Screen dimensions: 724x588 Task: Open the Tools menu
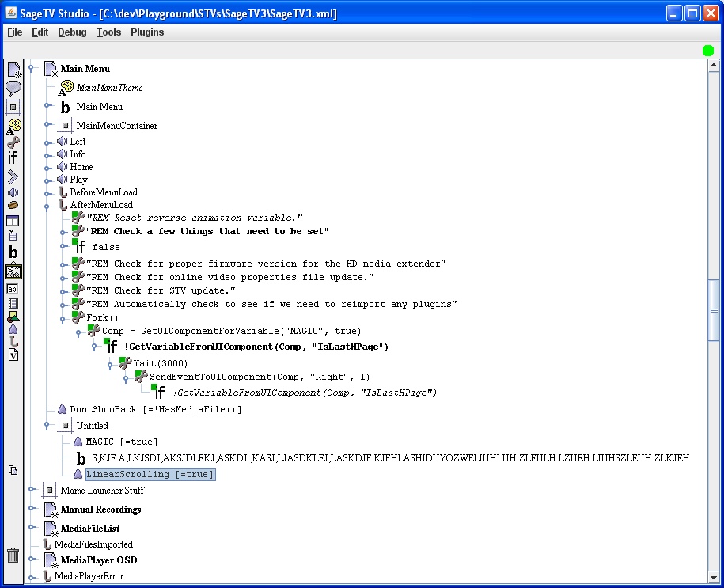[x=109, y=32]
